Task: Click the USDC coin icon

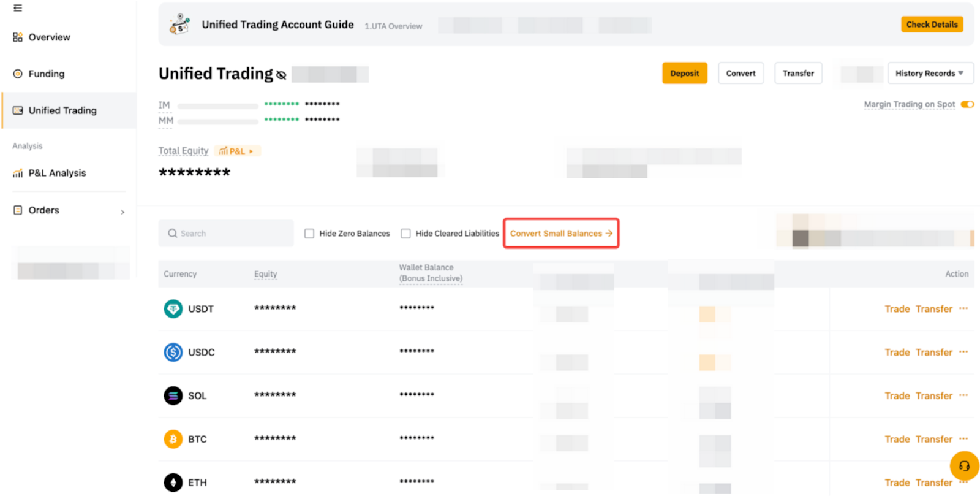Action: pos(173,353)
